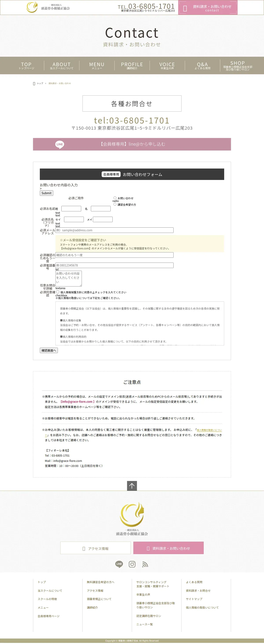Click the header phone number 03-6805-1701

pos(146,6)
